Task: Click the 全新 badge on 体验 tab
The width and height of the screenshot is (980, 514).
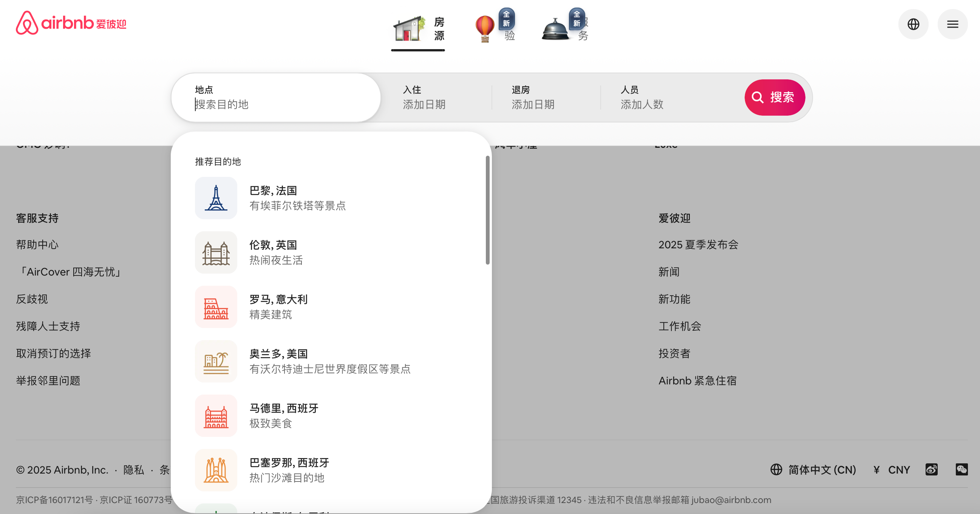Action: tap(506, 19)
